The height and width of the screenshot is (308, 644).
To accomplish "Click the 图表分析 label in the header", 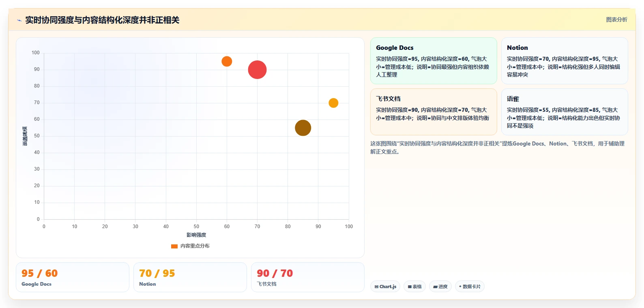I will [616, 19].
